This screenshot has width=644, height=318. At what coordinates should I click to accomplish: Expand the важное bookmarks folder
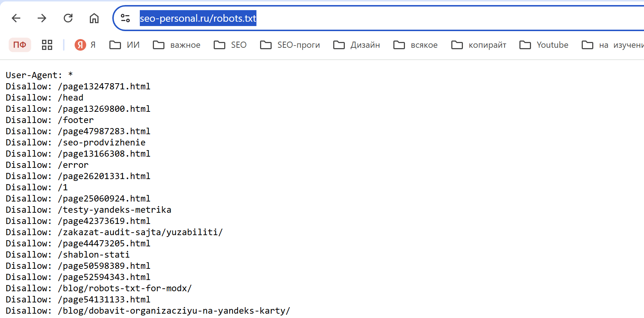click(x=177, y=45)
